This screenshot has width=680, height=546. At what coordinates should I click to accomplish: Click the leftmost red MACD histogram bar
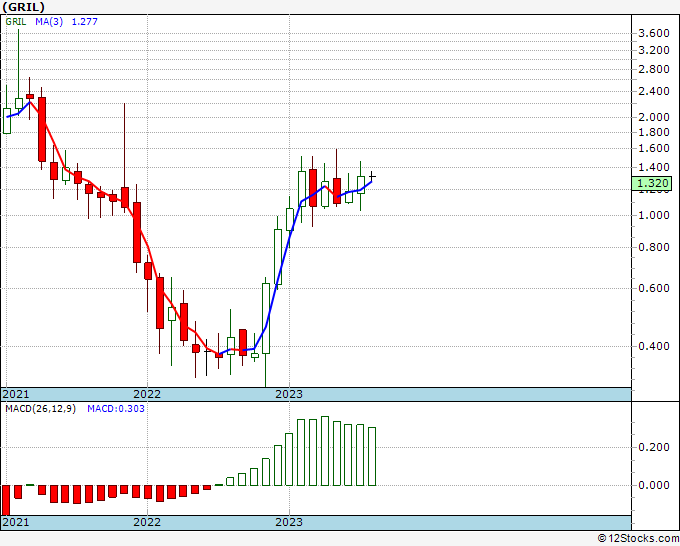(6, 500)
